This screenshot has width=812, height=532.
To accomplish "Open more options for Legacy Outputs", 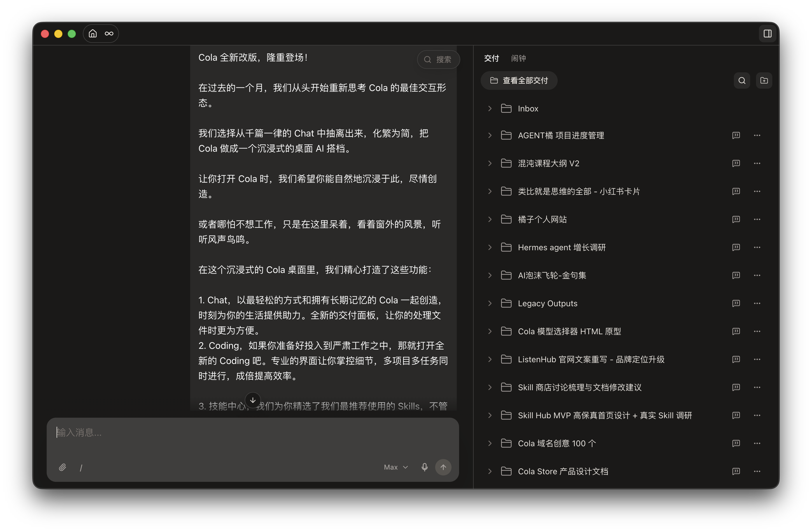I will (x=757, y=303).
